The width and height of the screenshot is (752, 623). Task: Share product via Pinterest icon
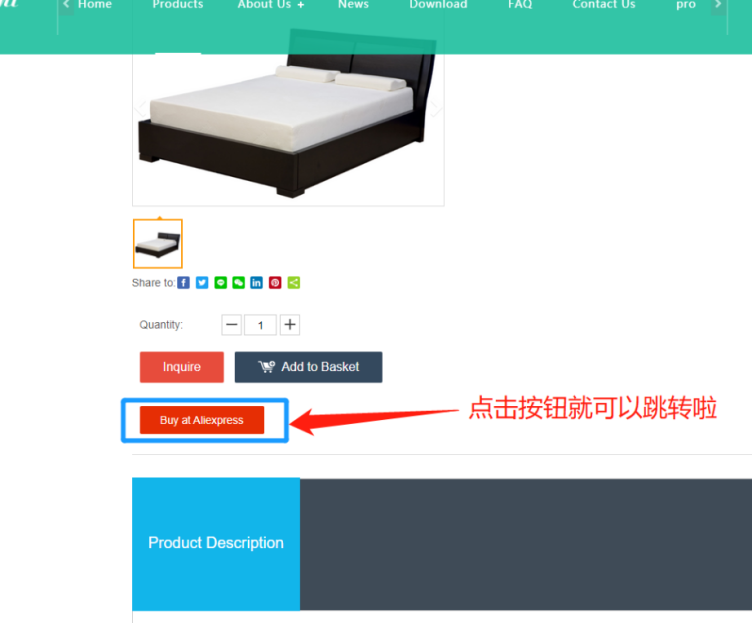(x=275, y=282)
